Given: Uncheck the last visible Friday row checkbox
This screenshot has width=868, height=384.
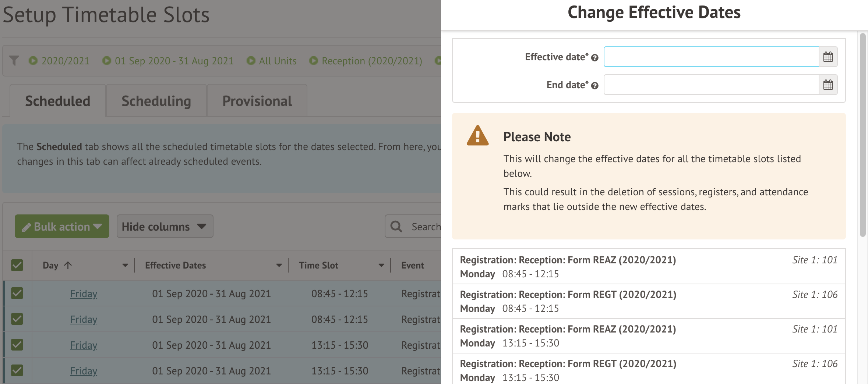Looking at the screenshot, I should coord(17,370).
